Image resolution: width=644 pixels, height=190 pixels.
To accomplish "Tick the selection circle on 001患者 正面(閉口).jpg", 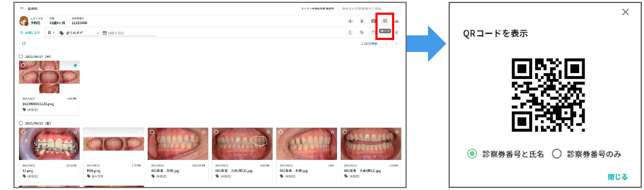I will click(216, 132).
